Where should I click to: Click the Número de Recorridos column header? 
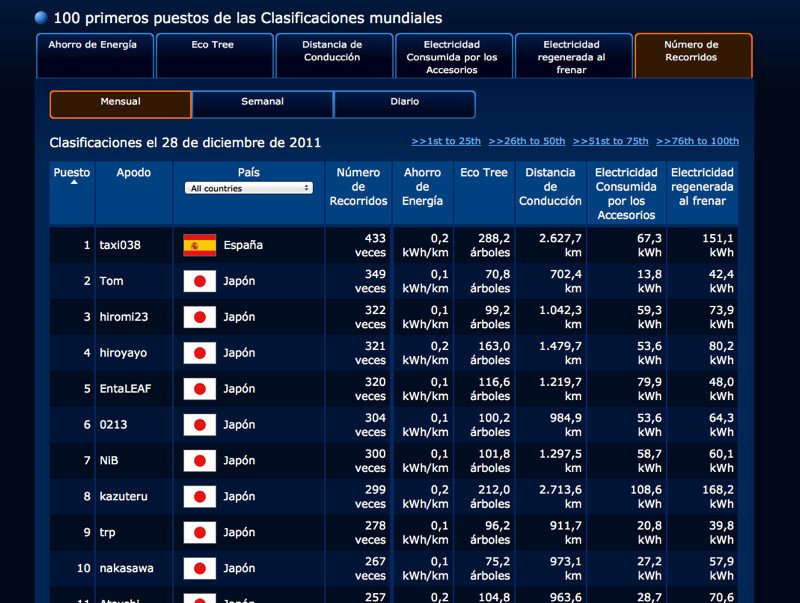pyautogui.click(x=358, y=187)
